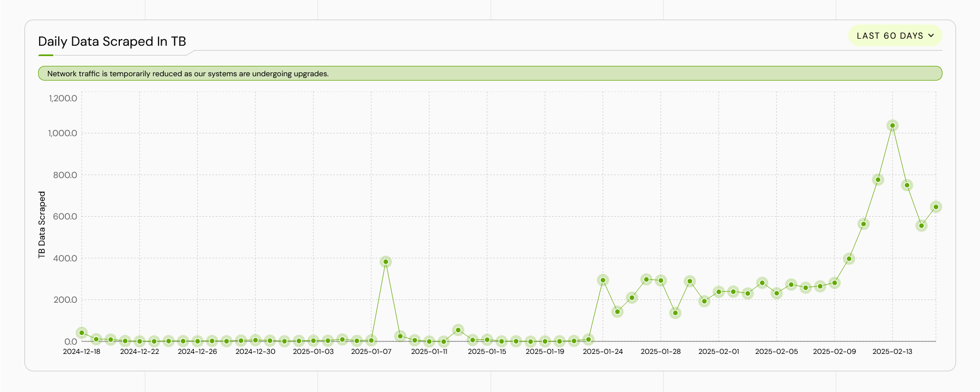This screenshot has height=392, width=980.
Task: Click the 1,000.0 y-axis label
Action: point(63,133)
